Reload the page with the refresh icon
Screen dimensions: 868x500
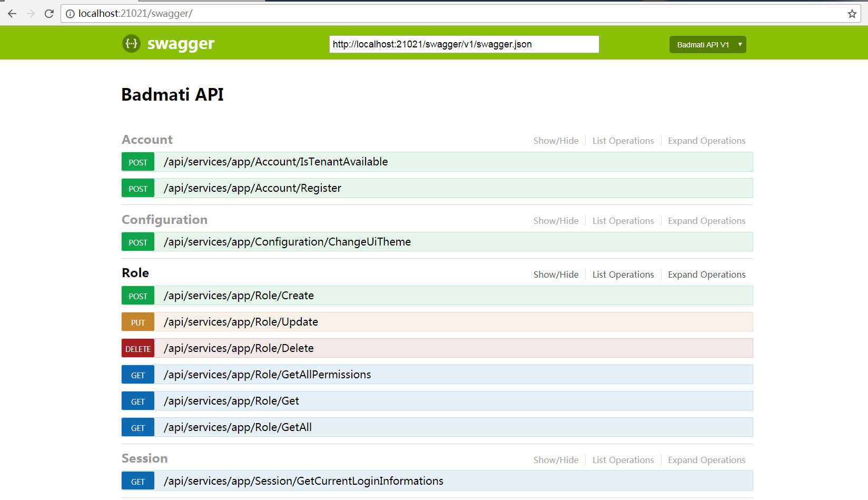click(49, 14)
